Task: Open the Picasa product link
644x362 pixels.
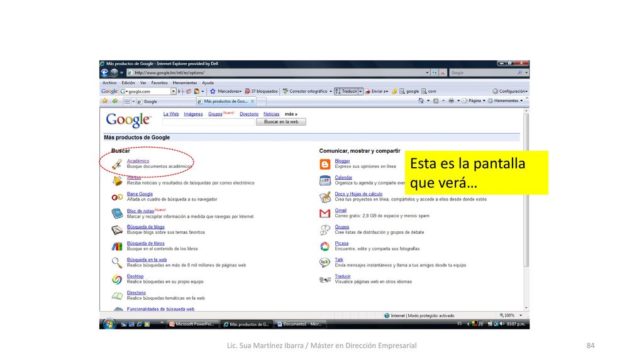Action: [x=341, y=243]
